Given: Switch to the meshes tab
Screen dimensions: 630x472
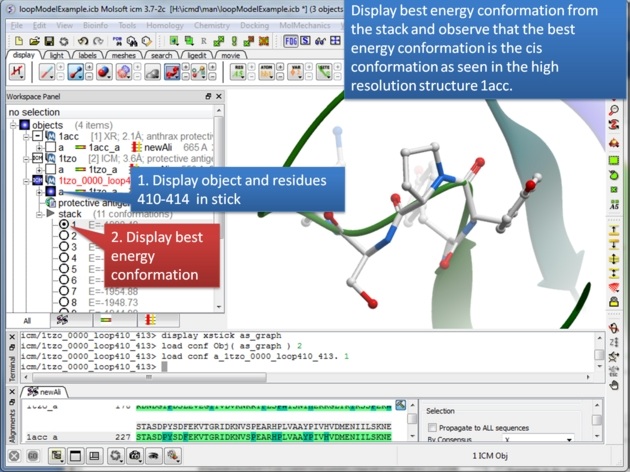Looking at the screenshot, I should coord(121,55).
